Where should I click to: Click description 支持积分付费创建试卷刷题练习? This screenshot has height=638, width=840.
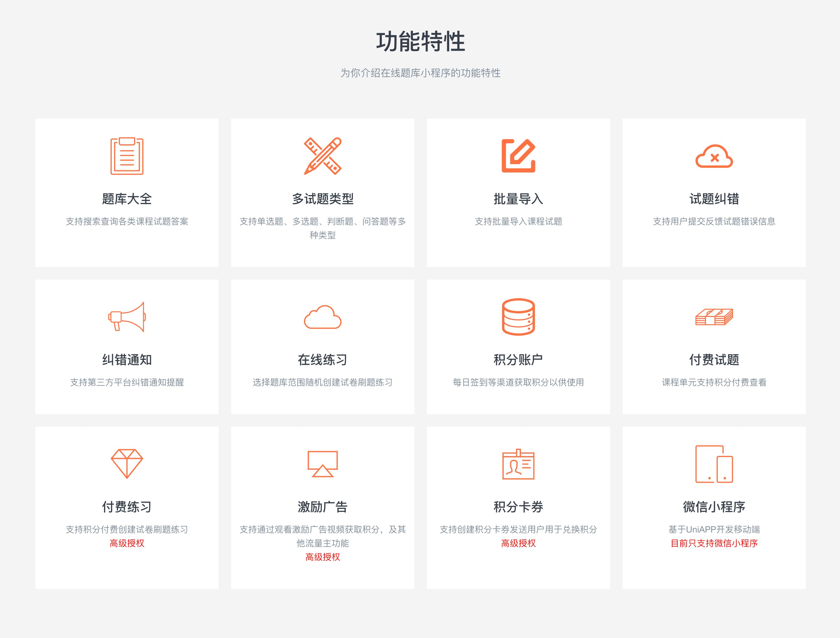point(127,529)
